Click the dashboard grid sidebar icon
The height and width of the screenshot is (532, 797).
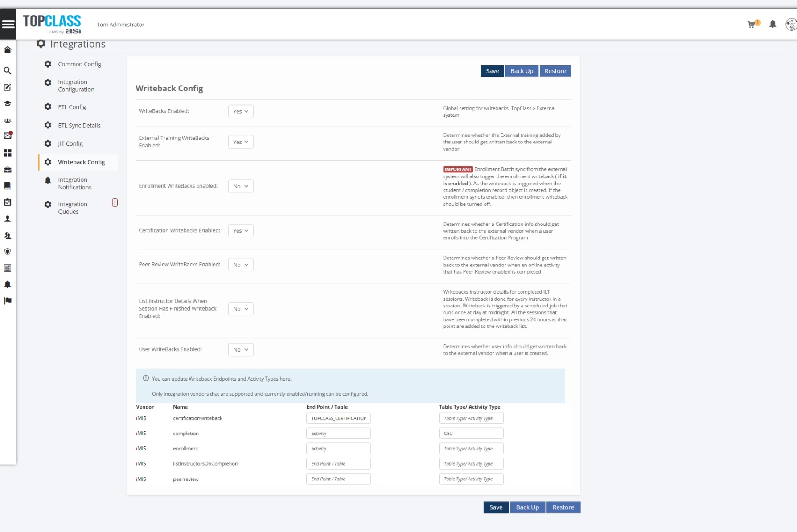(x=8, y=153)
